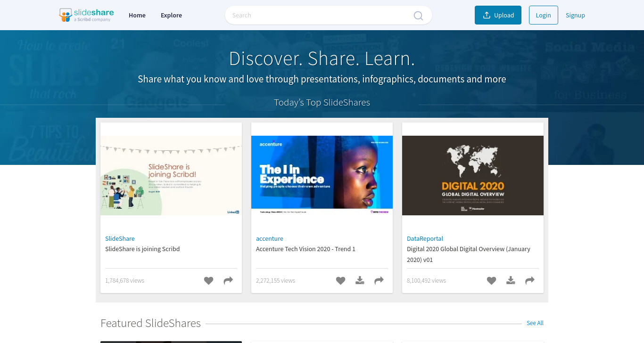Open the Signup link
Image resolution: width=644 pixels, height=343 pixels.
575,15
